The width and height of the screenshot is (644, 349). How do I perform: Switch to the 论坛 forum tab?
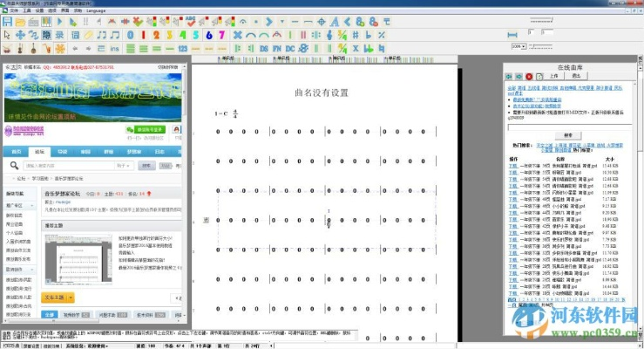[40, 150]
